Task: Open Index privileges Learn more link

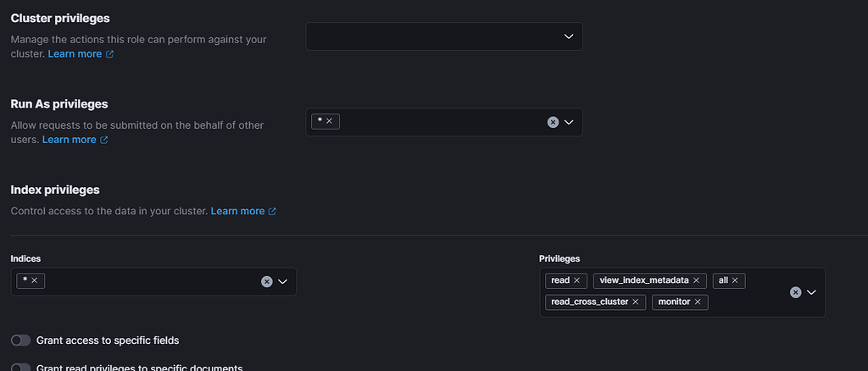Action: 237,211
